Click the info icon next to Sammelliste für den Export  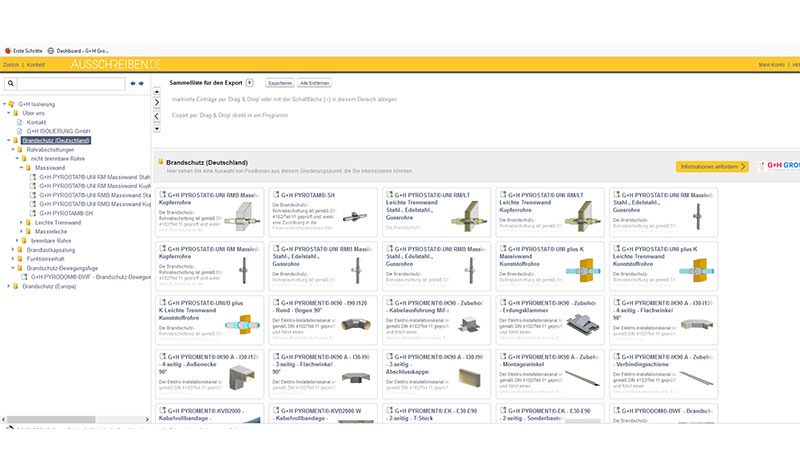coord(249,83)
